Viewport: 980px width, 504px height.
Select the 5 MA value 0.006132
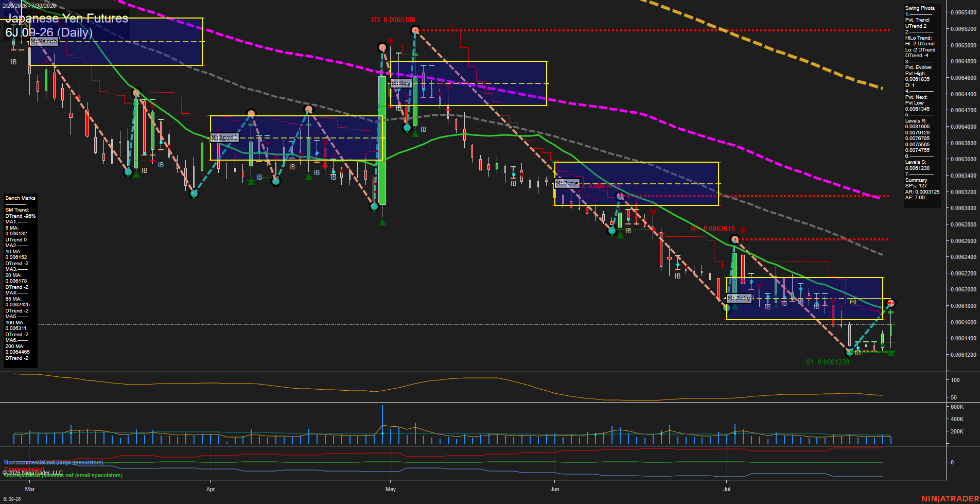[16, 234]
